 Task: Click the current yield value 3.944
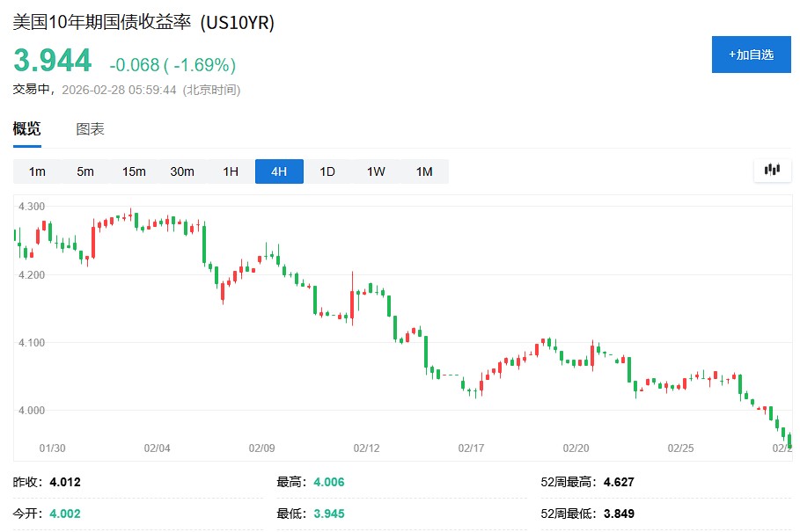coord(52,62)
